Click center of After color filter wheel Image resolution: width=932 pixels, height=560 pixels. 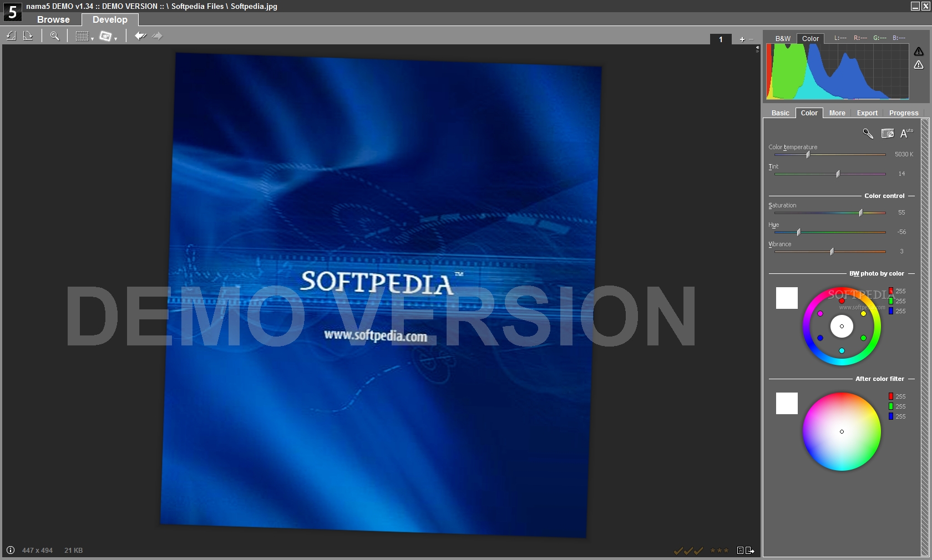coord(842,431)
